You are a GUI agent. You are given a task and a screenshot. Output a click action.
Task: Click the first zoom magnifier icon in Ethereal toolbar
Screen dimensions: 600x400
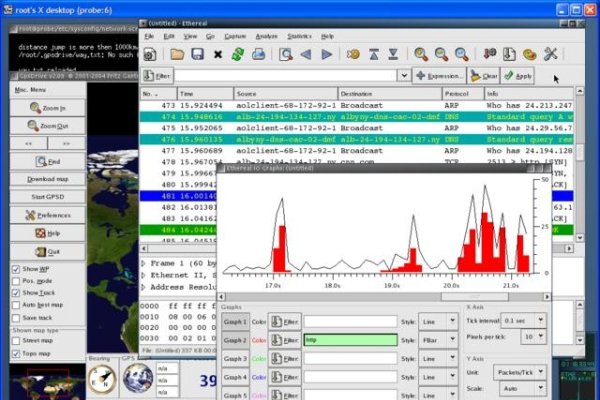pos(421,54)
